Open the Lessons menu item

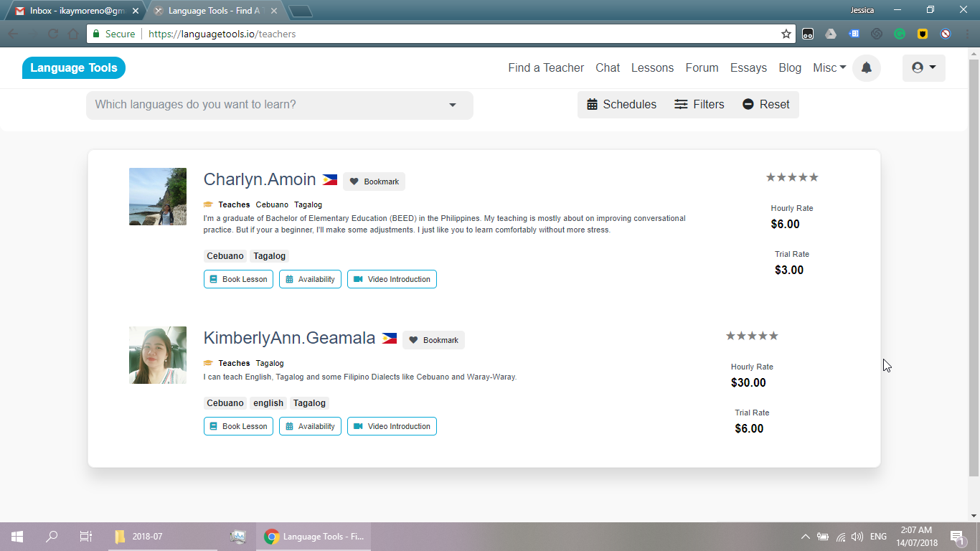652,68
